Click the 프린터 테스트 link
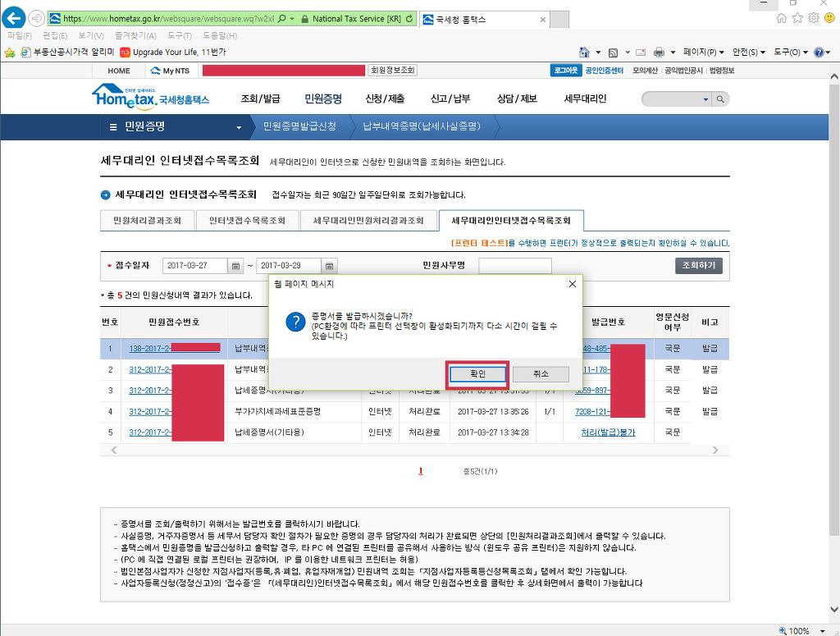840x636 pixels. 479,243
